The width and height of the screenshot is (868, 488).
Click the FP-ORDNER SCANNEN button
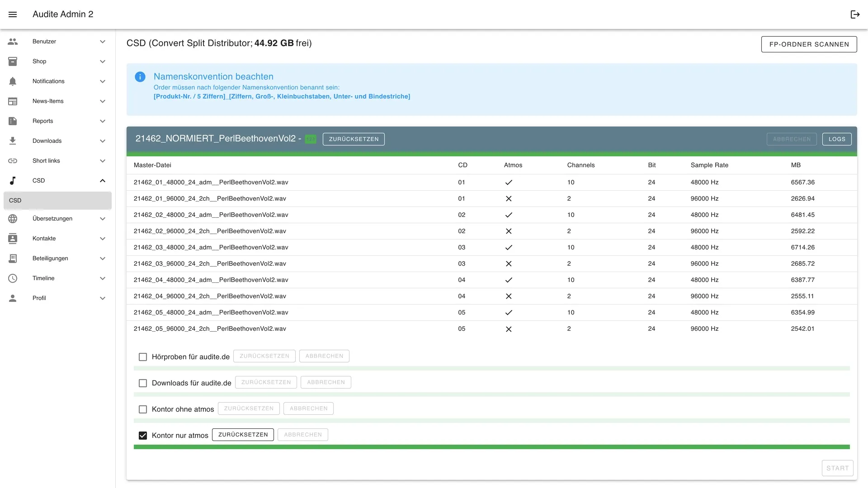[x=809, y=44]
